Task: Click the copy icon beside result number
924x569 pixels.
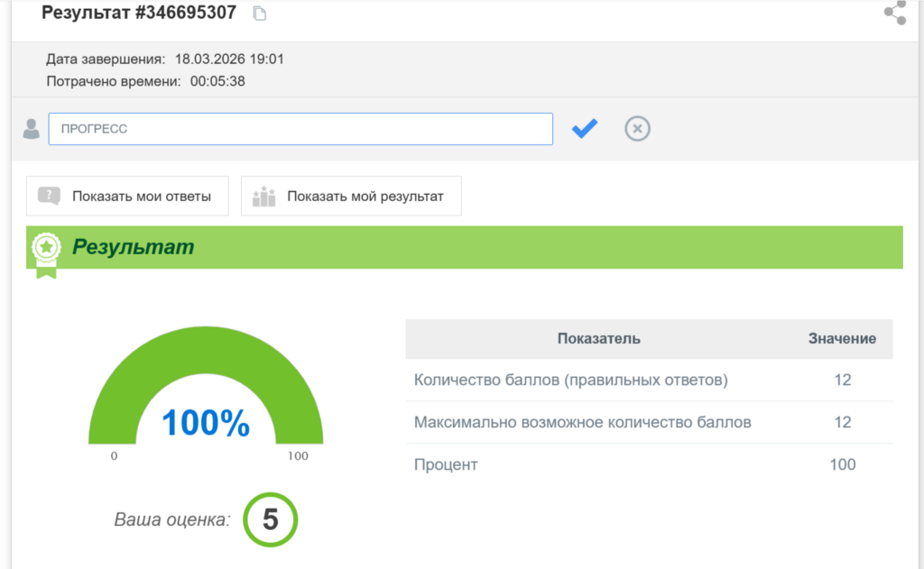Action: [260, 14]
